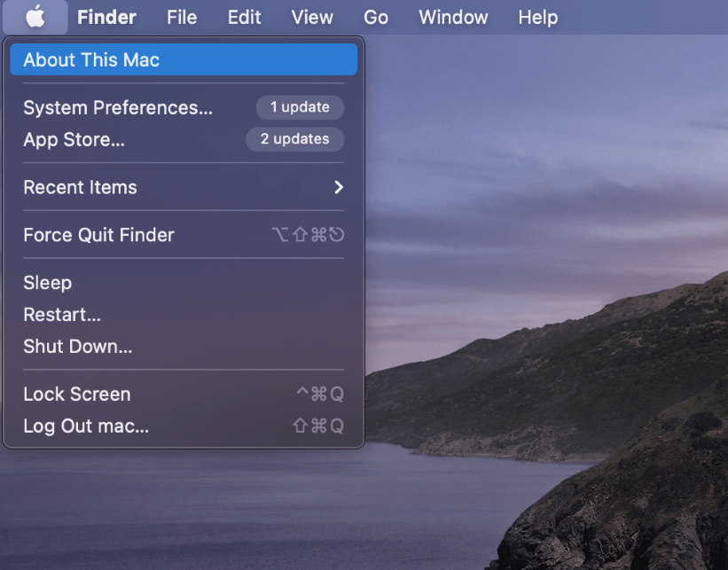Image resolution: width=728 pixels, height=570 pixels.
Task: Open App Store menu entry
Action: [74, 140]
